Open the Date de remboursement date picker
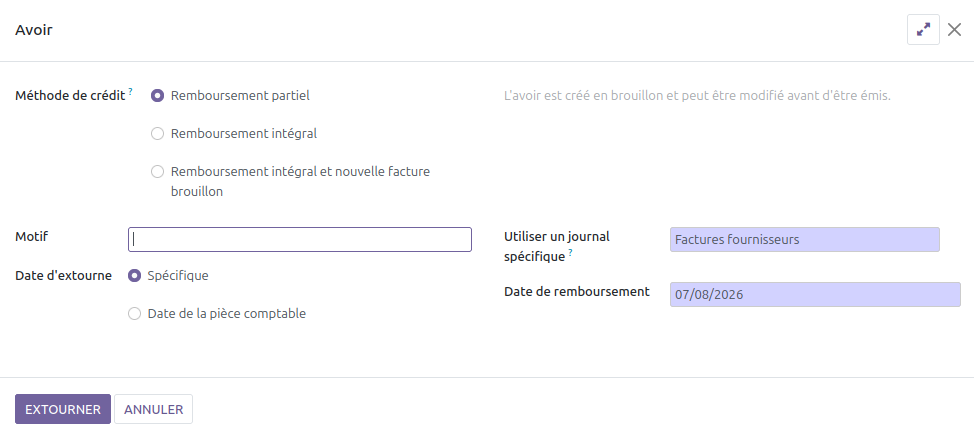 click(815, 294)
